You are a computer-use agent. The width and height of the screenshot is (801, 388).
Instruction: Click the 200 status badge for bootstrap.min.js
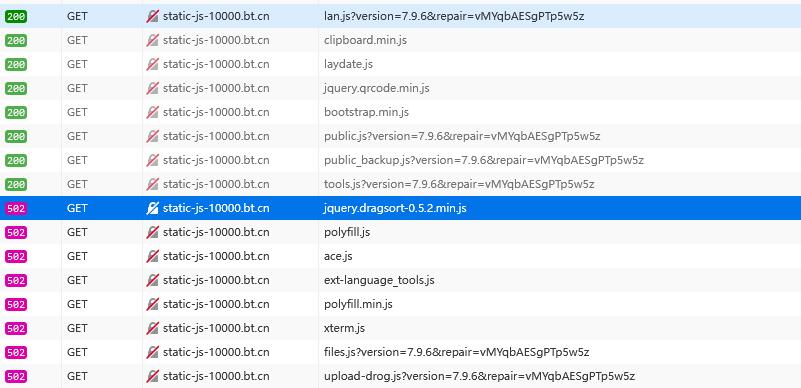tap(16, 112)
